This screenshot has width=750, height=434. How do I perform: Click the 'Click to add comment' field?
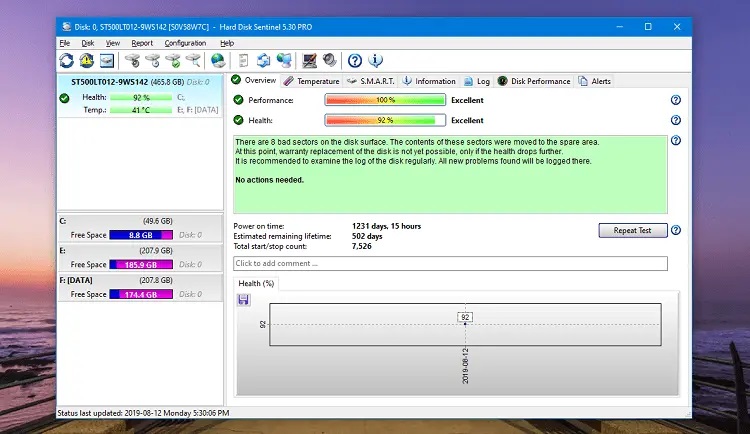(x=450, y=263)
